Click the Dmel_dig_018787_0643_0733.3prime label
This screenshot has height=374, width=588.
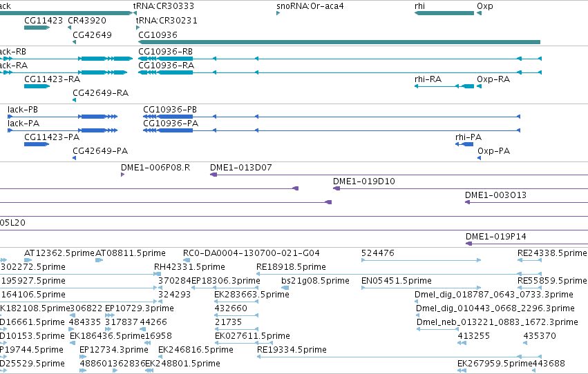(x=494, y=295)
